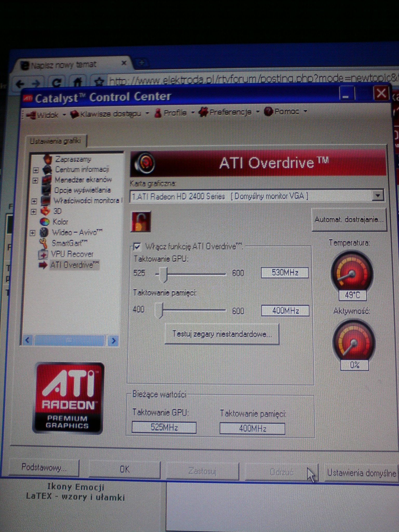Click the Kolor color wheel icon
This screenshot has height=532, width=399.
(44, 222)
